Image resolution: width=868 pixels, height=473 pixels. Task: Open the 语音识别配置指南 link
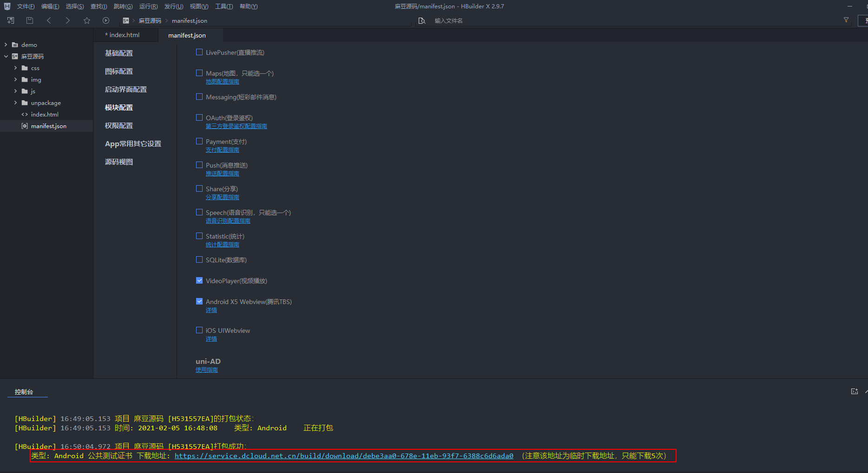(x=228, y=221)
